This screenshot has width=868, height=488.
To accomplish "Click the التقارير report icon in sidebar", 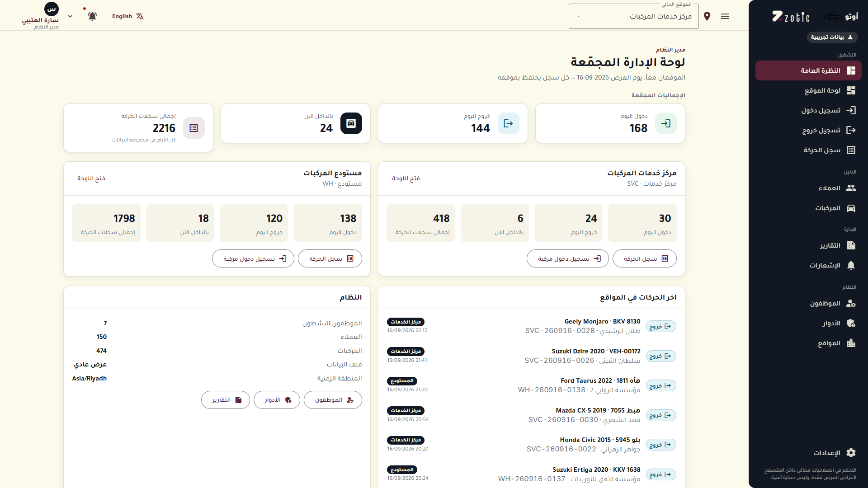I will click(851, 245).
